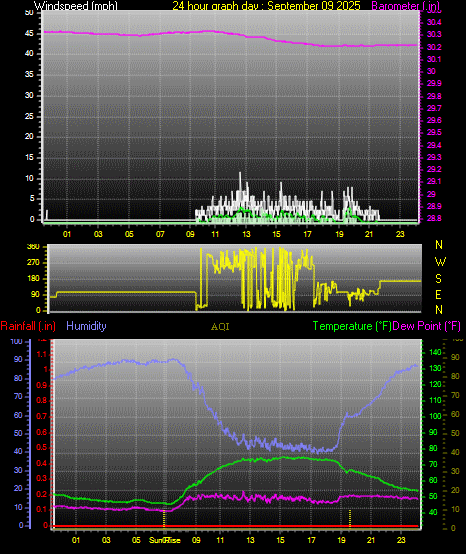Click the Barometer (in) axis title
This screenshot has height=554, width=466.
click(x=405, y=5)
